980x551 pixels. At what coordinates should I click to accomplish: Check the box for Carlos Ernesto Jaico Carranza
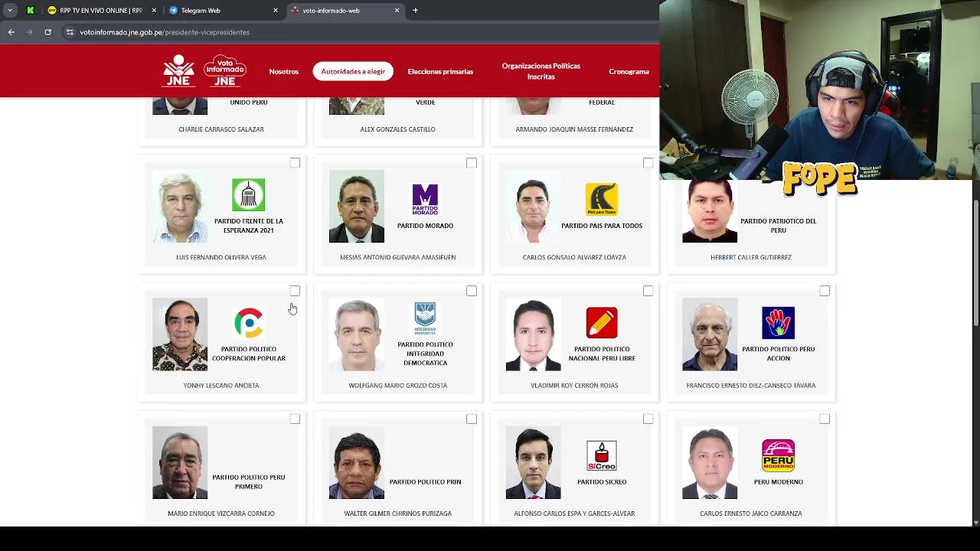click(x=825, y=419)
